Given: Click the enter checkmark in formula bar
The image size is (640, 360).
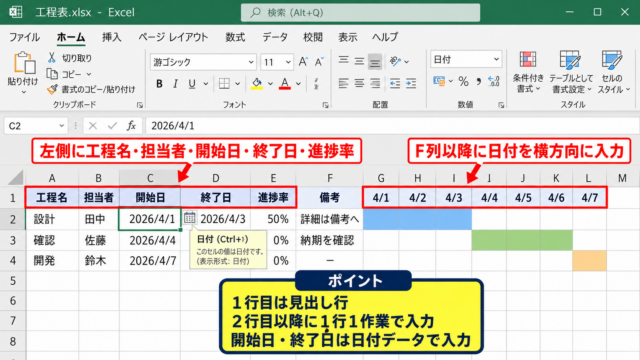Looking at the screenshot, I should tap(112, 126).
